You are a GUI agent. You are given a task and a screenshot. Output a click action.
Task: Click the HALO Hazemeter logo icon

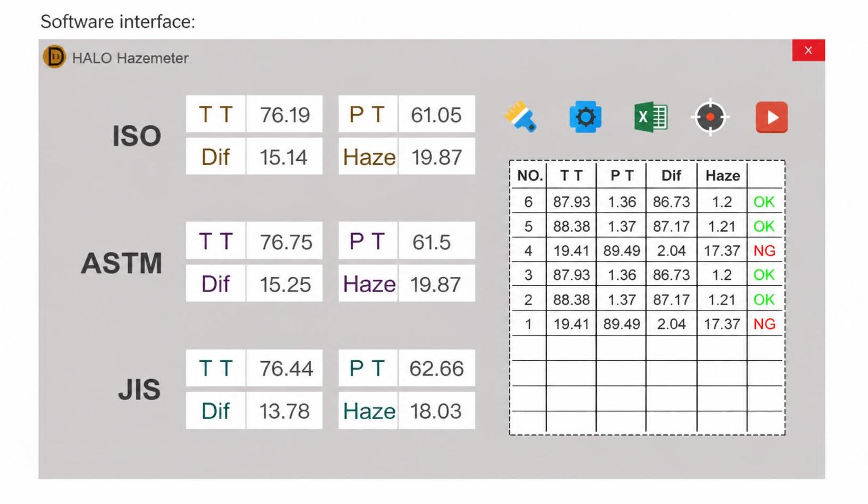tap(54, 56)
